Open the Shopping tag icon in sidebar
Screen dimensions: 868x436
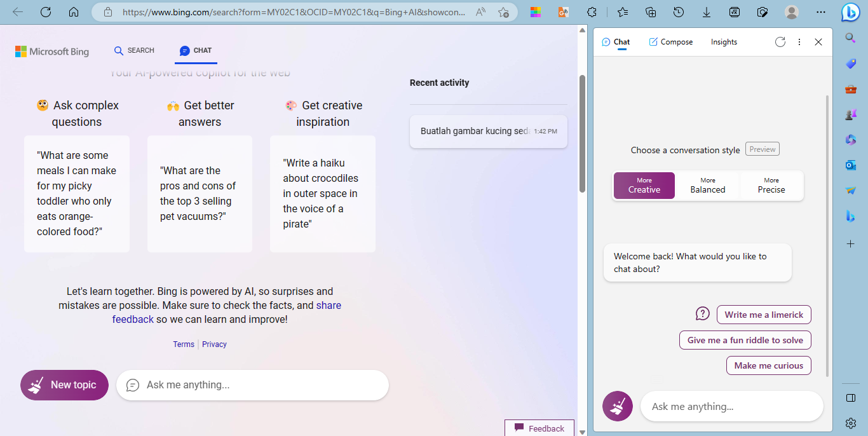(851, 63)
